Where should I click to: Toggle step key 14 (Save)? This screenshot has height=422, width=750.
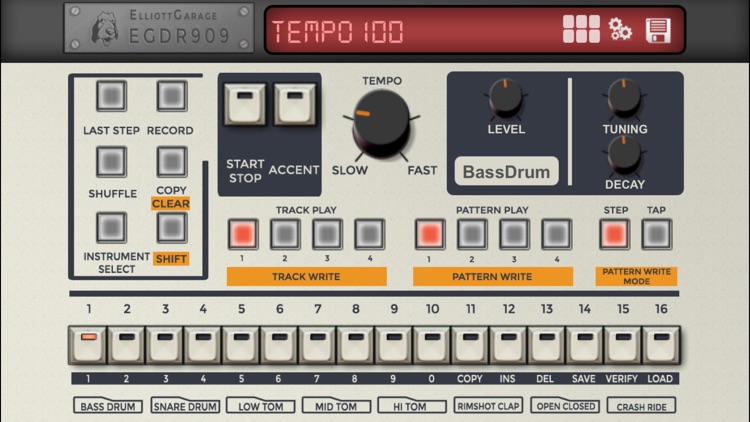[585, 345]
